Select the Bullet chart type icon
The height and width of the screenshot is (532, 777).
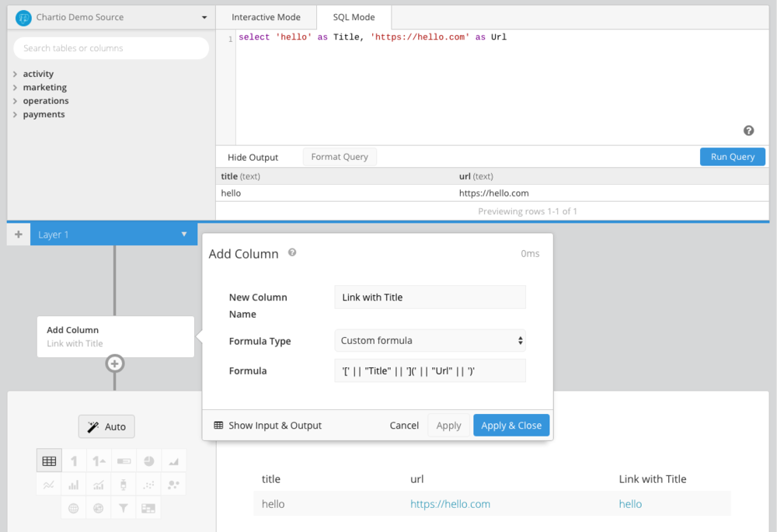pos(124,461)
